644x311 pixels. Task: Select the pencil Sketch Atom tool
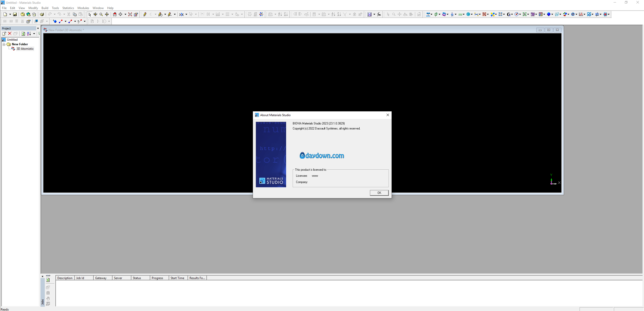coord(145,14)
